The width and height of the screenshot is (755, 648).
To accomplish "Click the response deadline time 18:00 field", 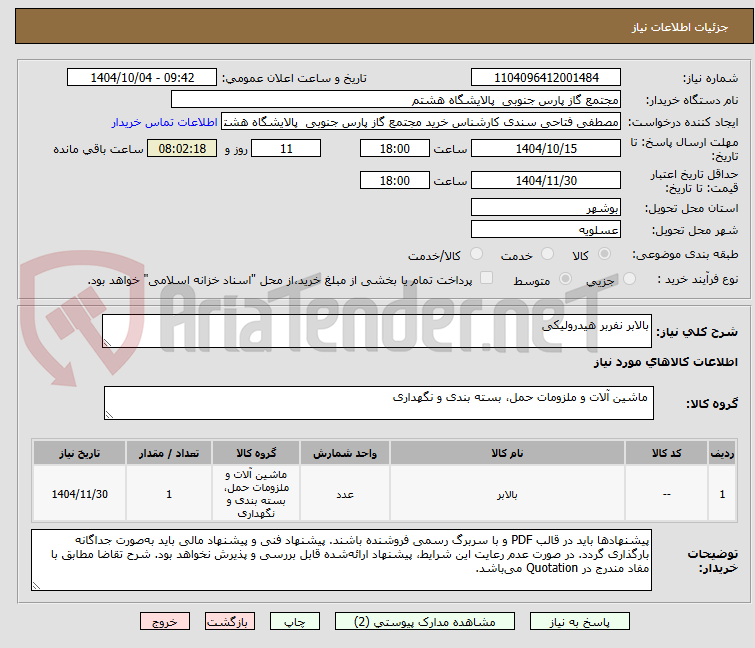I will 394,148.
